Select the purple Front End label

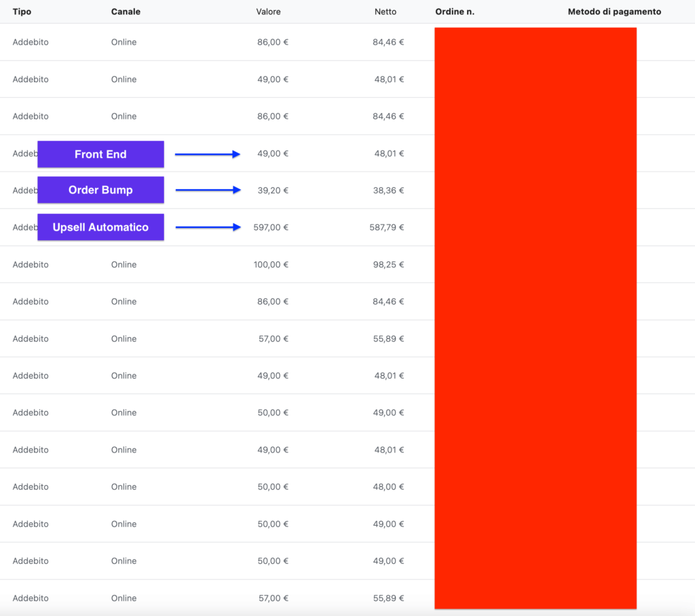tap(100, 154)
